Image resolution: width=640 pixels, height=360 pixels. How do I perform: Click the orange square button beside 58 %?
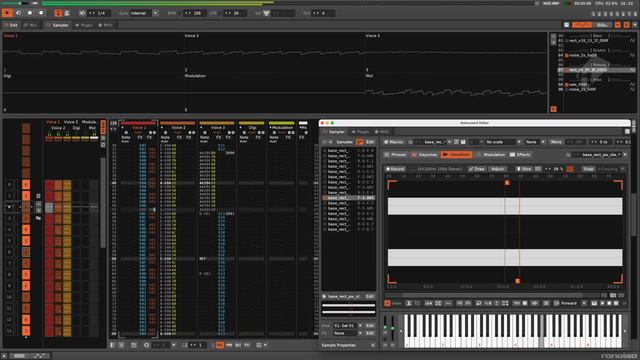570,169
